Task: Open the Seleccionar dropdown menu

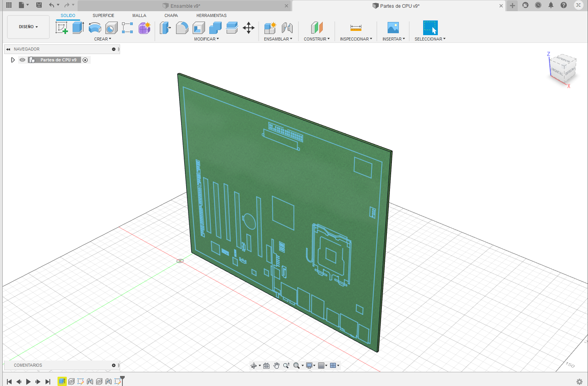Action: pyautogui.click(x=430, y=39)
